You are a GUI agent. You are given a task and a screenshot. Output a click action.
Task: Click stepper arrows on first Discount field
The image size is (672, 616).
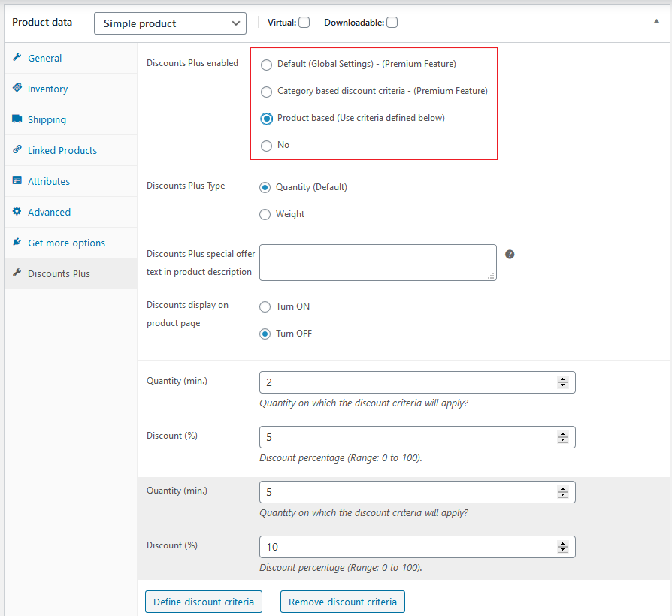[563, 437]
